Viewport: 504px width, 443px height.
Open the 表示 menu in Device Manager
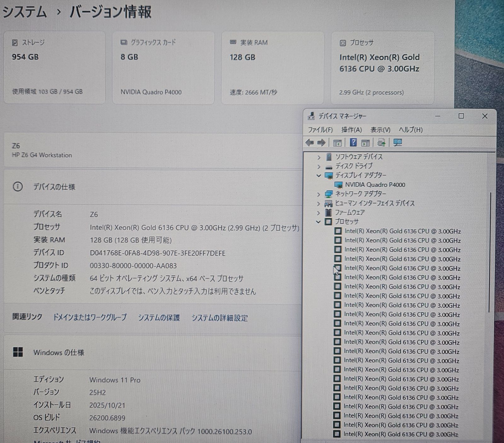(381, 130)
